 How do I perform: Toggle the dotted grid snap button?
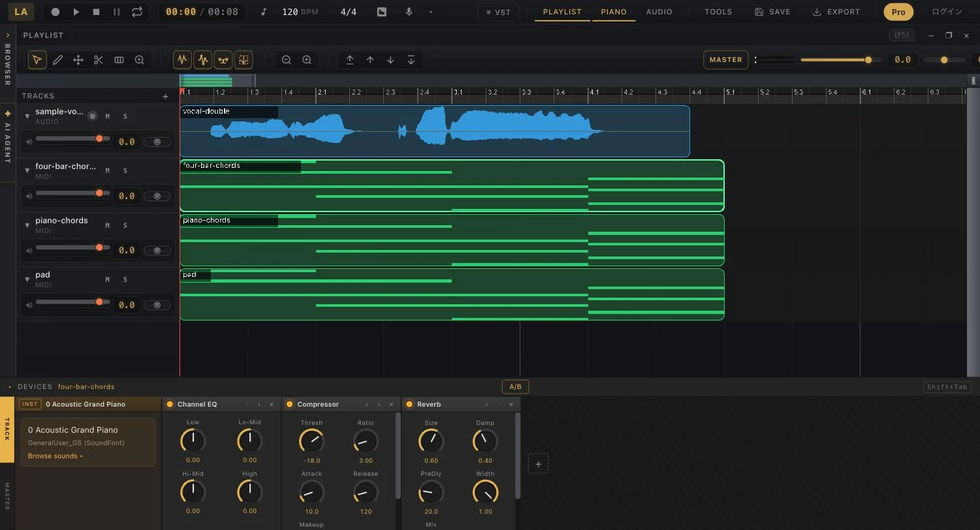coord(244,60)
